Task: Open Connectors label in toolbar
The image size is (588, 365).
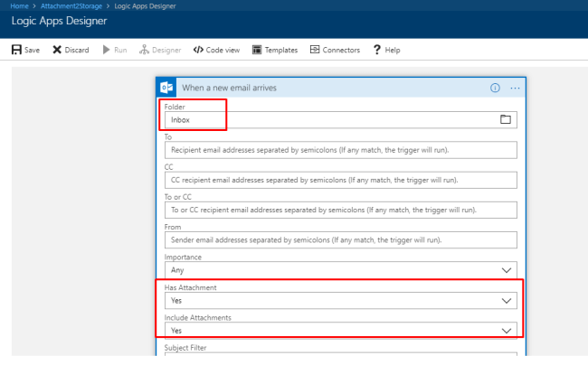Action: click(x=341, y=51)
